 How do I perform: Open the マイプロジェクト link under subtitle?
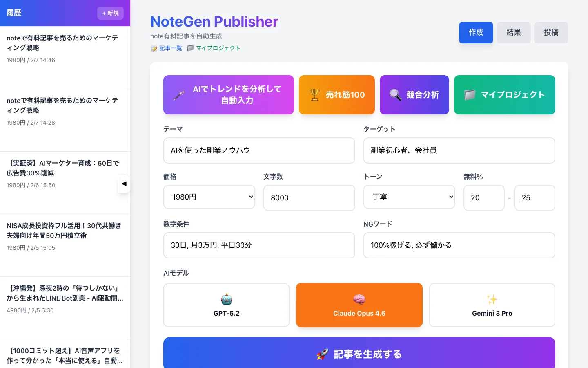click(x=218, y=48)
